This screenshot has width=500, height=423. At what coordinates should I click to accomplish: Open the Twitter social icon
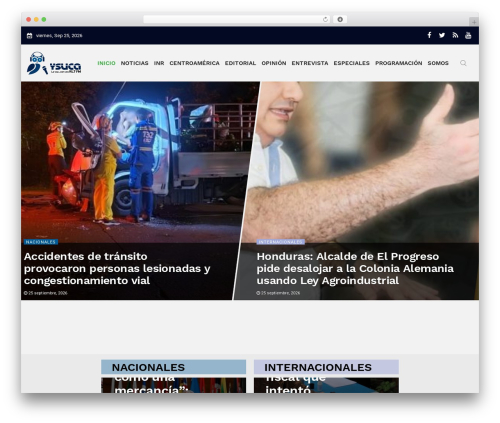coord(442,35)
